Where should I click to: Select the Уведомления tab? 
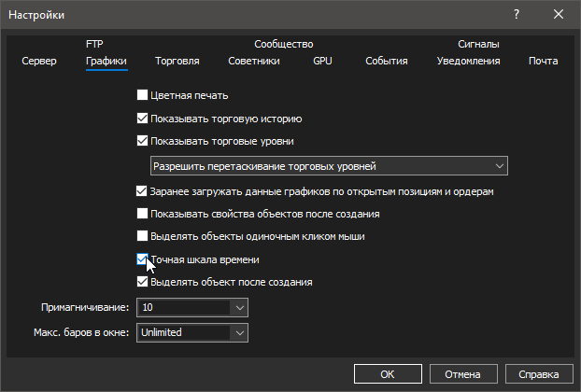468,62
